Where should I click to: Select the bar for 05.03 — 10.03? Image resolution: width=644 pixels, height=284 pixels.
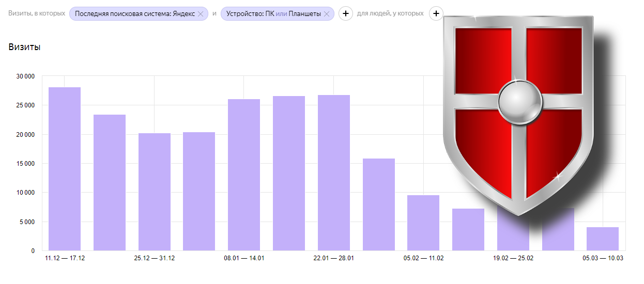point(603,239)
